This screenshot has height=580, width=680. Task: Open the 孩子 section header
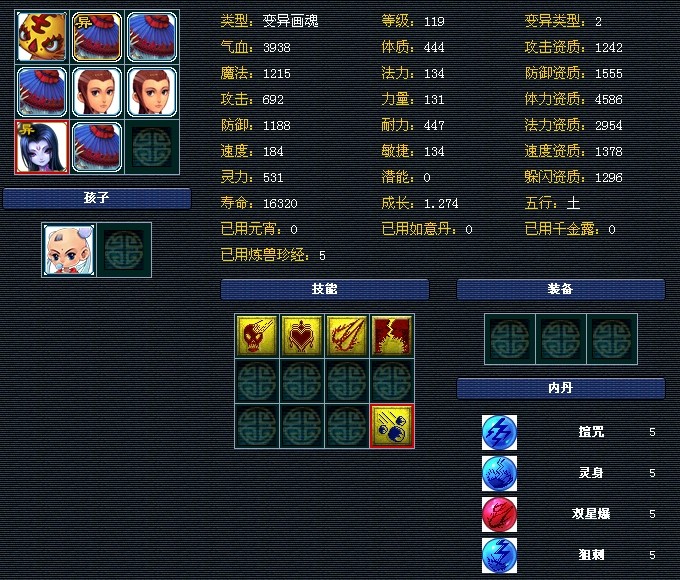97,198
